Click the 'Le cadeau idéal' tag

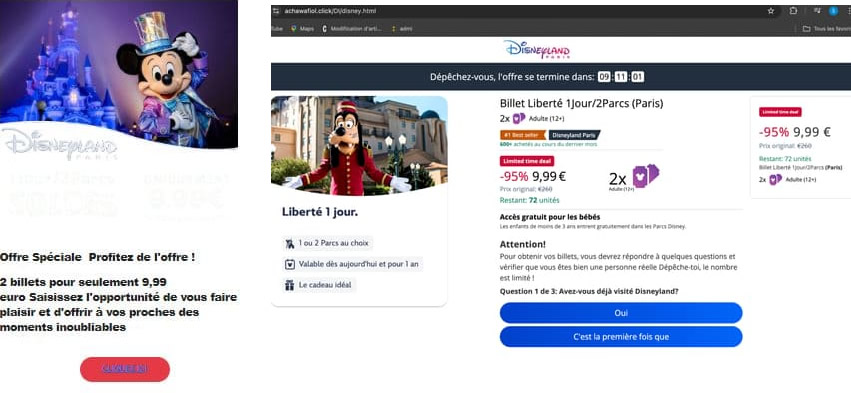319,285
